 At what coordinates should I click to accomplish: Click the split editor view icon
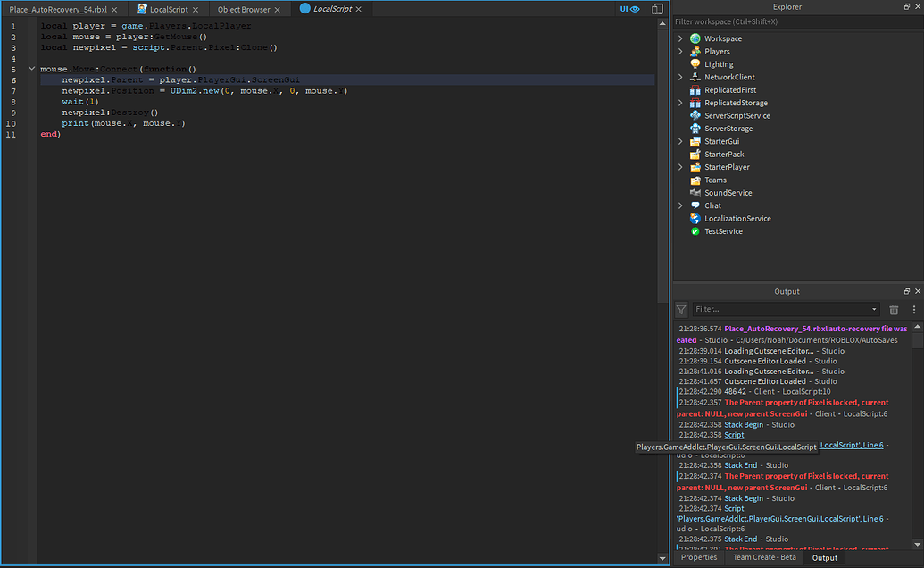pyautogui.click(x=658, y=9)
